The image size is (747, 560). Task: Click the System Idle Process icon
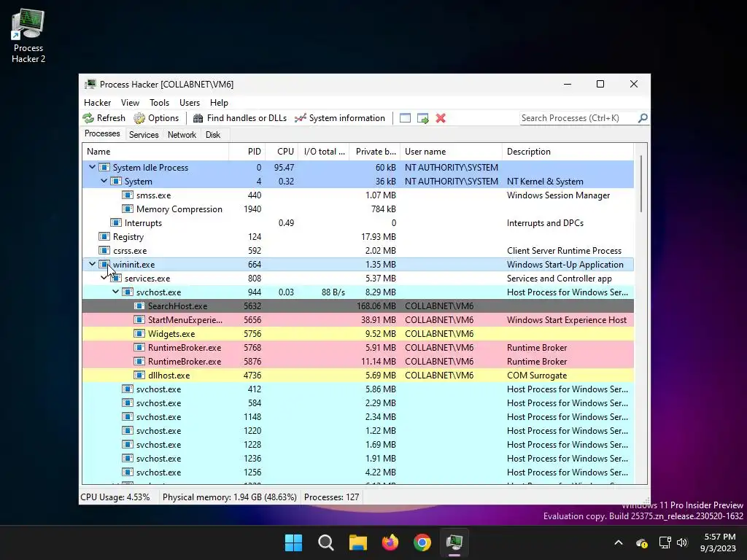pos(104,168)
